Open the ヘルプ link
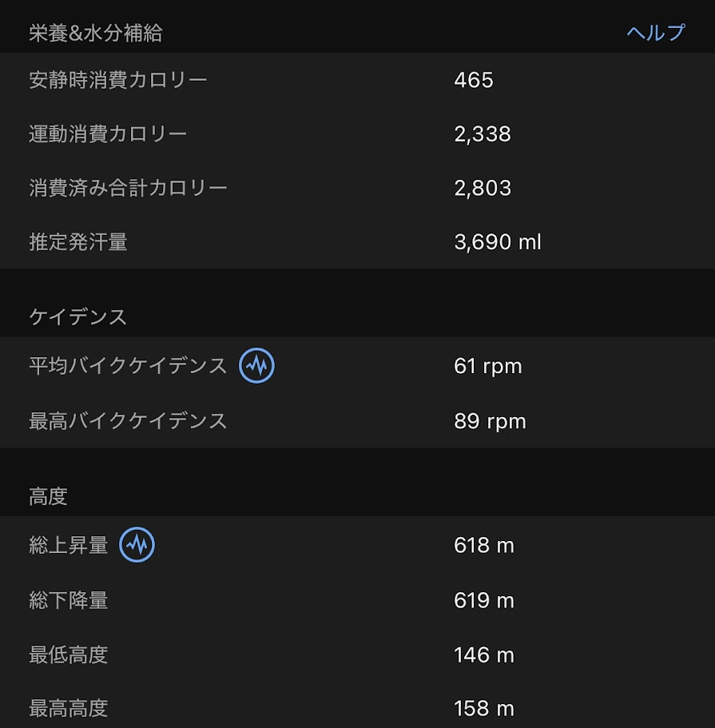Image resolution: width=715 pixels, height=728 pixels. click(x=655, y=32)
